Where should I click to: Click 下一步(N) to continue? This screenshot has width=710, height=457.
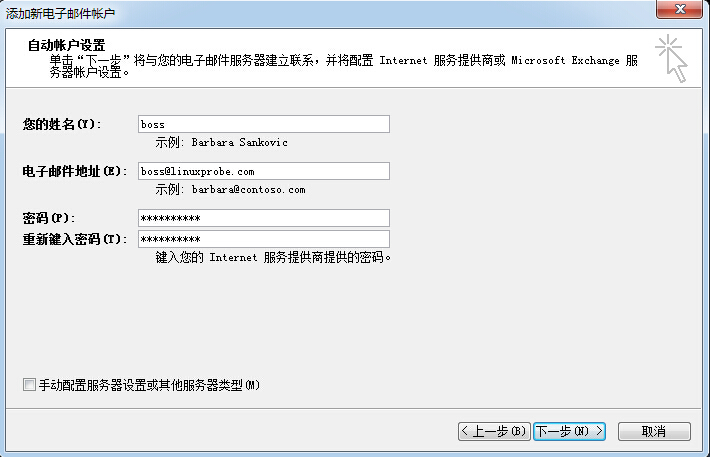click(569, 431)
